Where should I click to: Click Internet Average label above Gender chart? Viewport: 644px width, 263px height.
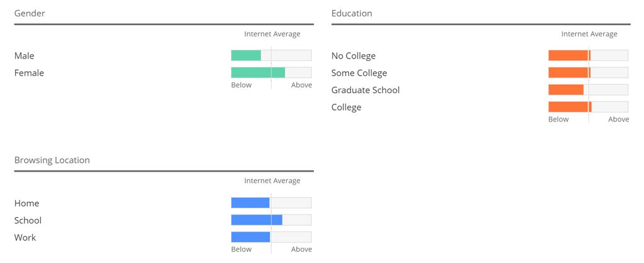[x=272, y=34]
